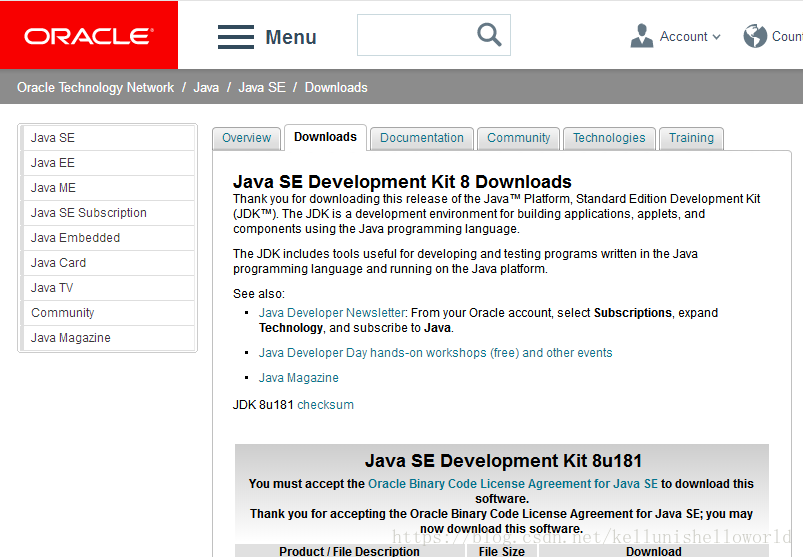Switch to the Community tab
This screenshot has width=803, height=557.
(x=518, y=138)
